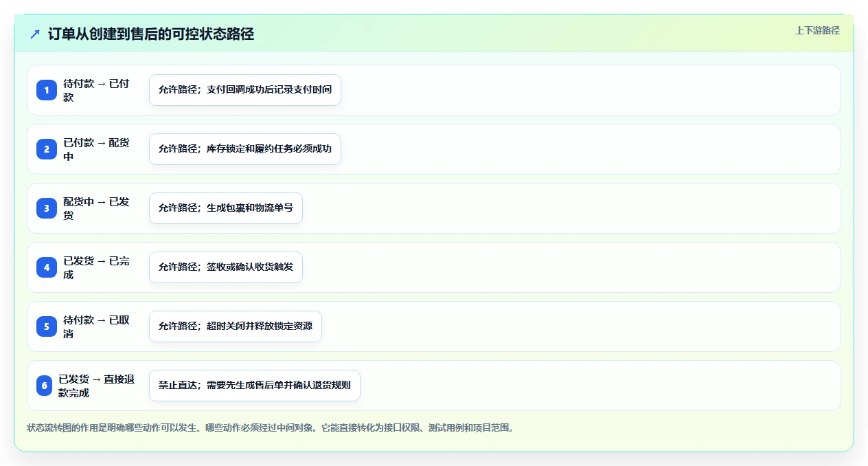The height and width of the screenshot is (466, 868).
Task: Click the chip 禁止直达；需要先生成售后单并确认退货规则
Action: point(255,386)
